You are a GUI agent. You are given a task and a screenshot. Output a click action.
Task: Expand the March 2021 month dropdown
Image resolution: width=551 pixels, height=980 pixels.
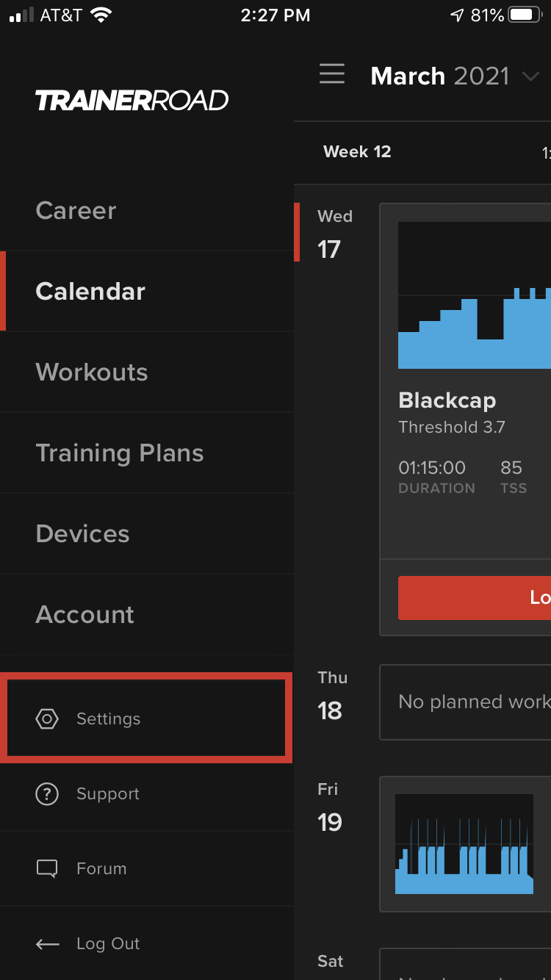tap(530, 76)
